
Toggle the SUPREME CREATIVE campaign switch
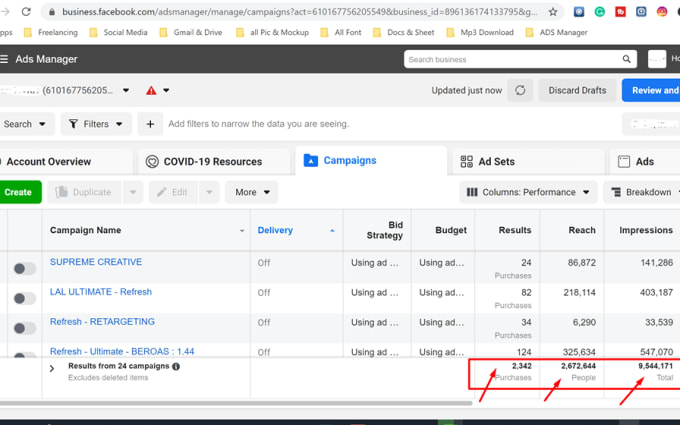[24, 269]
